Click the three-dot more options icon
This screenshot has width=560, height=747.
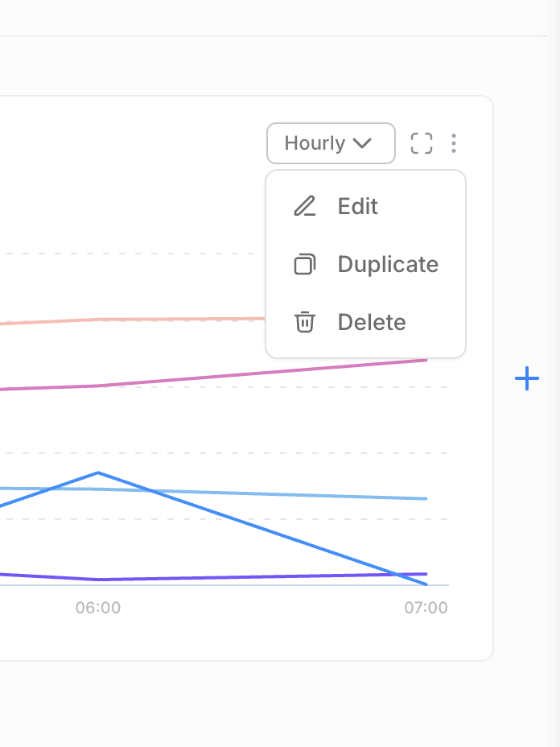[454, 143]
